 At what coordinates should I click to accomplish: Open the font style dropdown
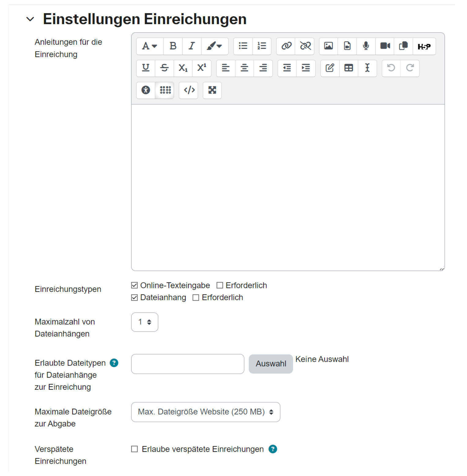(149, 46)
